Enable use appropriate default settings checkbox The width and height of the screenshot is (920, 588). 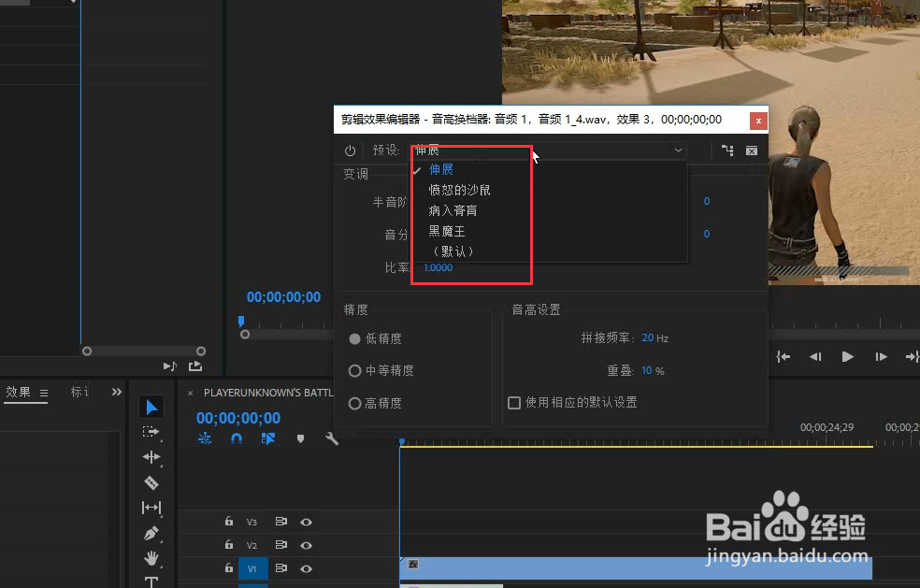coord(514,403)
